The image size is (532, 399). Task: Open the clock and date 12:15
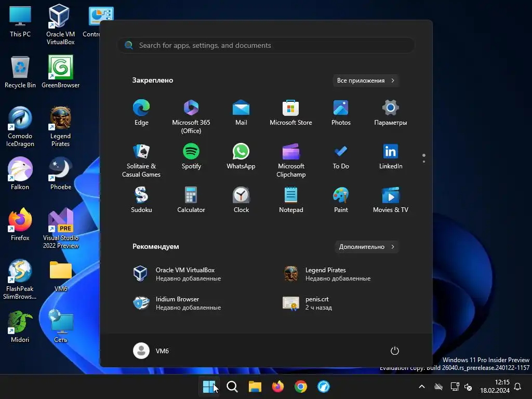495,387
